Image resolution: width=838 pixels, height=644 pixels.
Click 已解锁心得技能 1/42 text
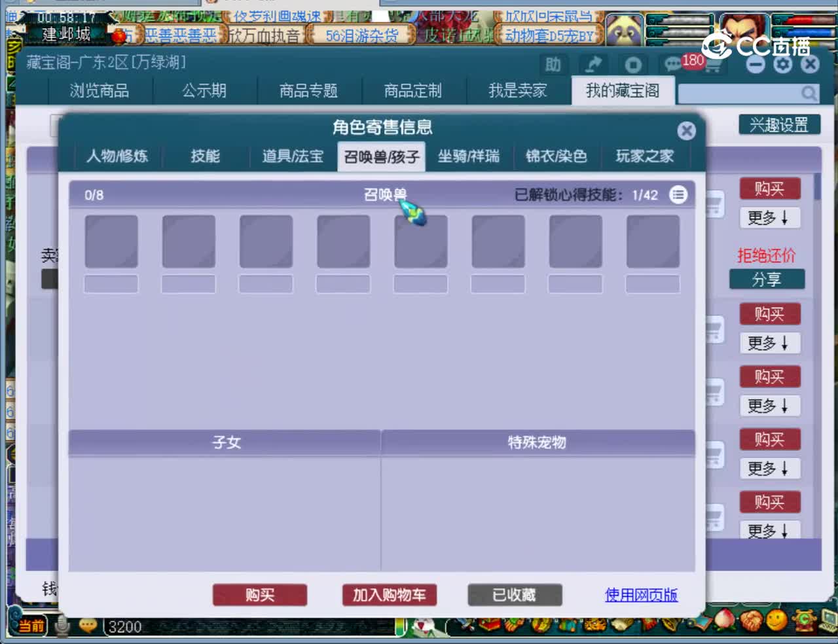[586, 195]
